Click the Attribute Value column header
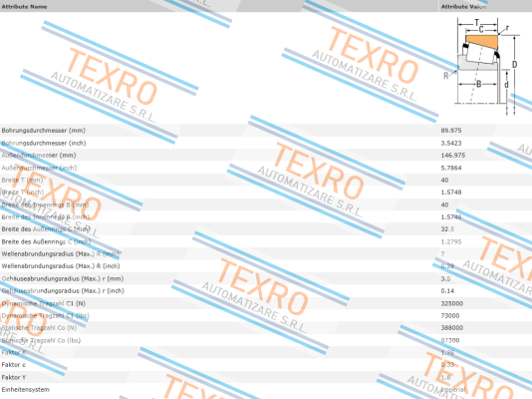Viewport: 532px width, 399px height. pos(463,6)
